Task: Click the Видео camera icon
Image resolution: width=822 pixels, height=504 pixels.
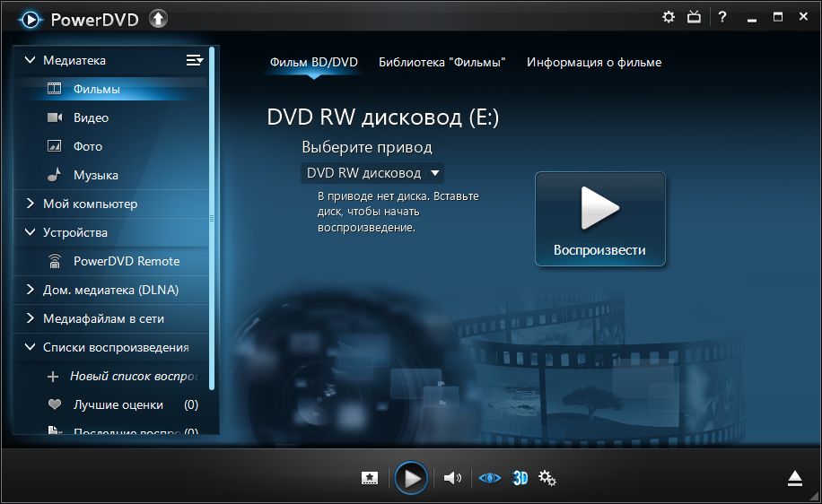Action: click(x=55, y=117)
